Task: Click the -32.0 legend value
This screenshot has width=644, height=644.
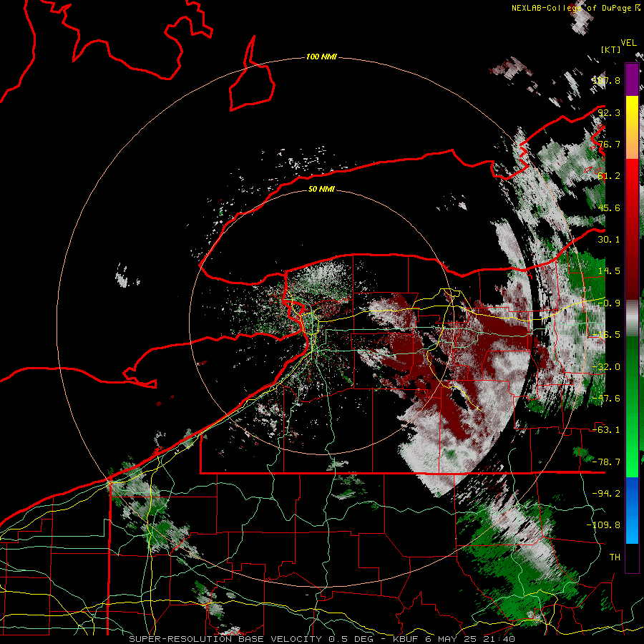Action: pos(606,366)
